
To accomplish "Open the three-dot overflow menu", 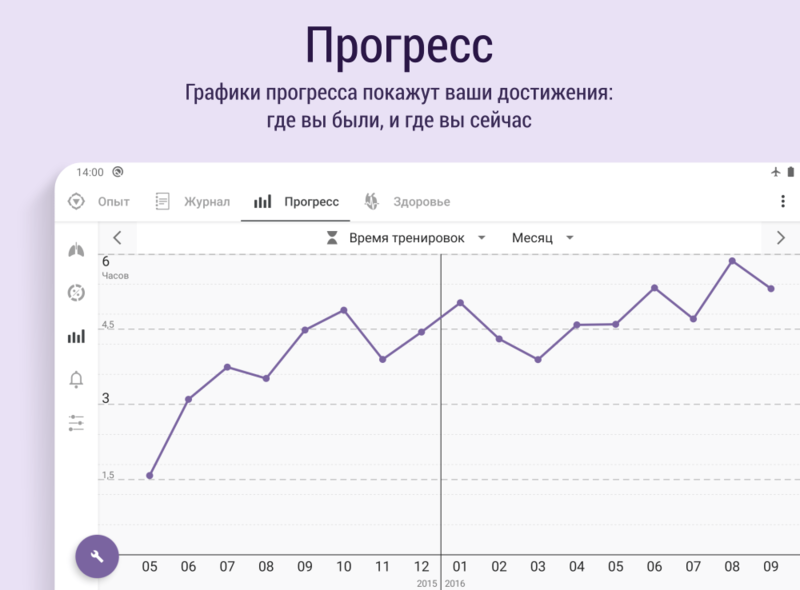I will point(782,201).
